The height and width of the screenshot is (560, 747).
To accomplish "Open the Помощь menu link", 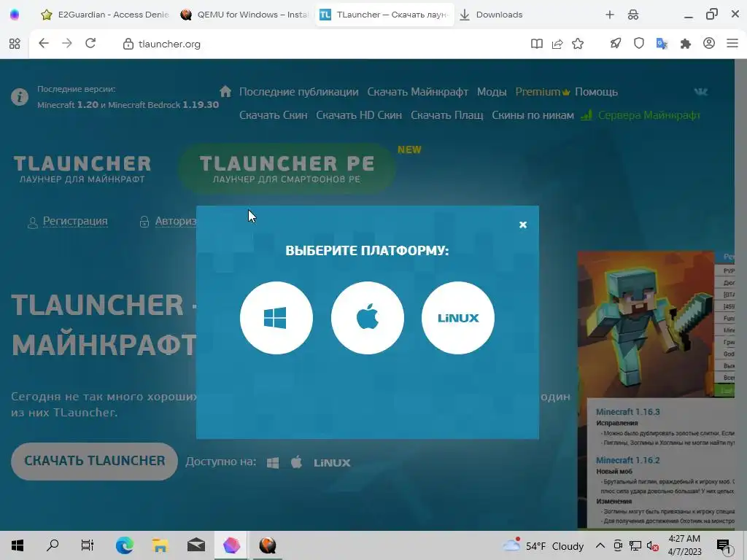I will [596, 92].
